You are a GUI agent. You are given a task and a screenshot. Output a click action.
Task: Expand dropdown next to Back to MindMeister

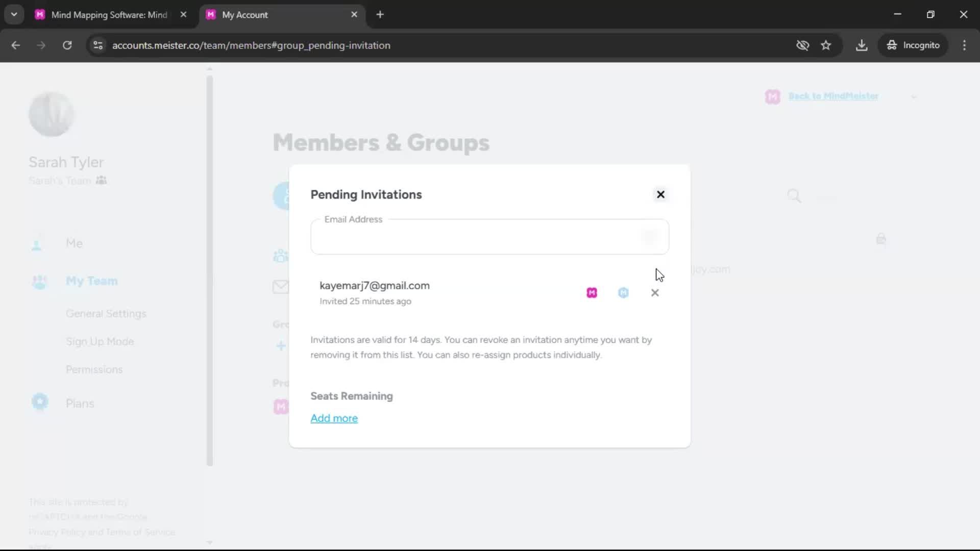coord(914,97)
